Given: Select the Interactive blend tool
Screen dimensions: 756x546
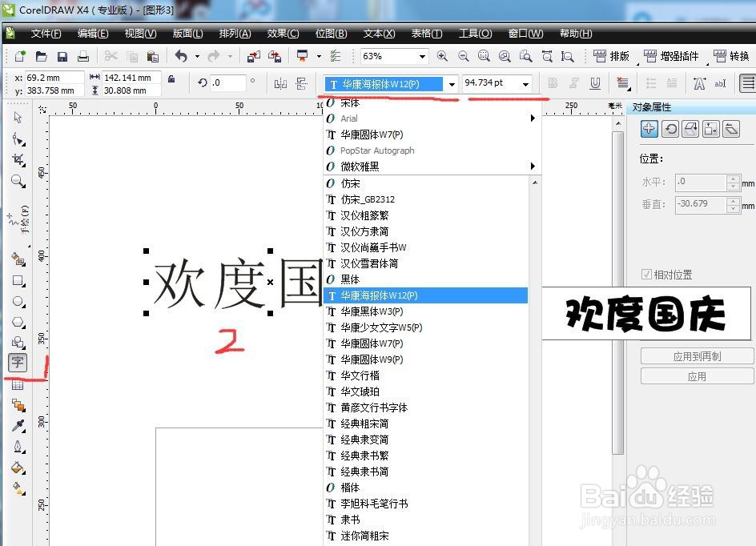Looking at the screenshot, I should point(18,405).
